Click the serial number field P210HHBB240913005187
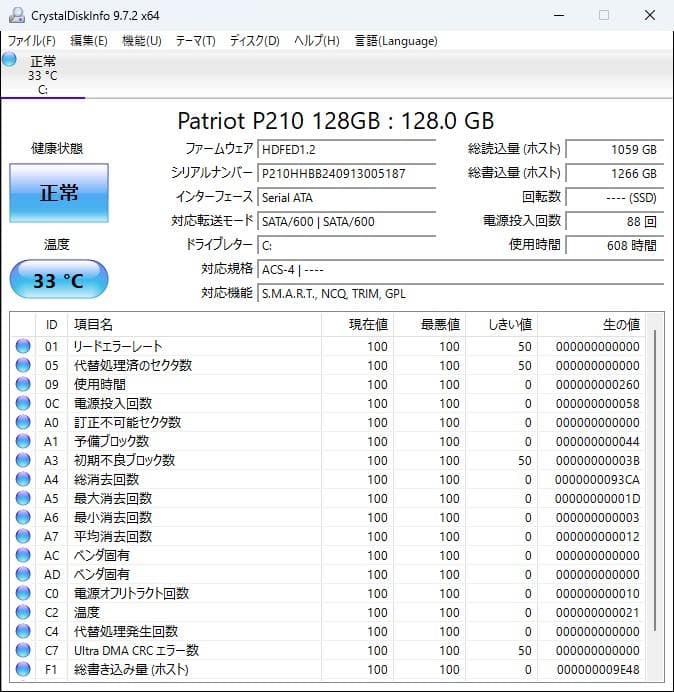This screenshot has width=674, height=692. tap(347, 173)
